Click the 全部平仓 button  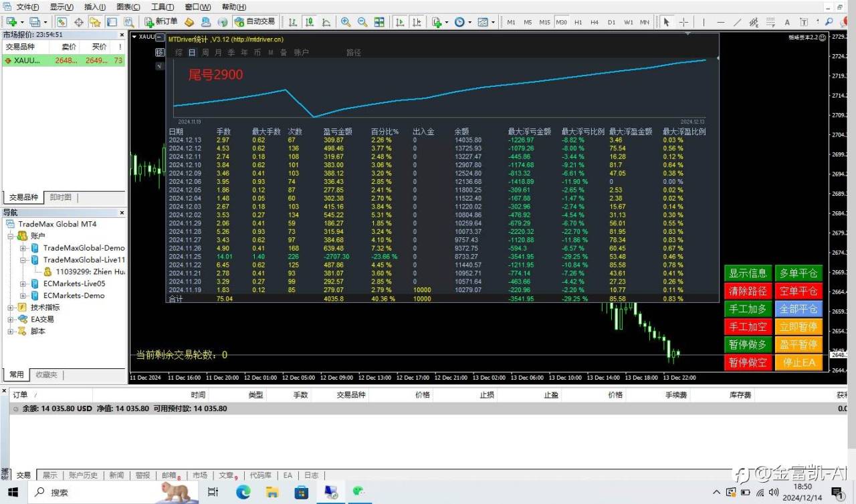(798, 309)
